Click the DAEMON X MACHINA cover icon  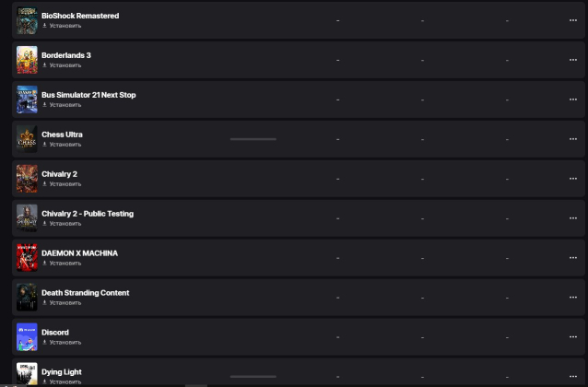point(27,257)
